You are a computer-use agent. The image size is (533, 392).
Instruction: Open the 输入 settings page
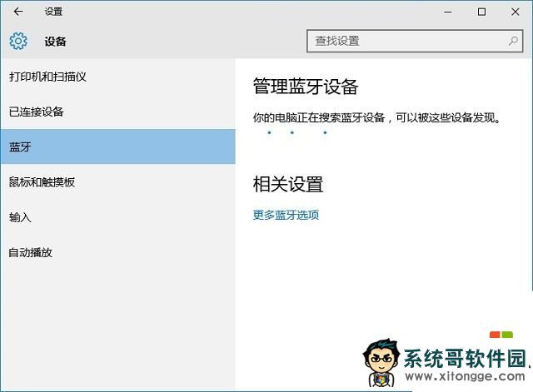tap(20, 217)
